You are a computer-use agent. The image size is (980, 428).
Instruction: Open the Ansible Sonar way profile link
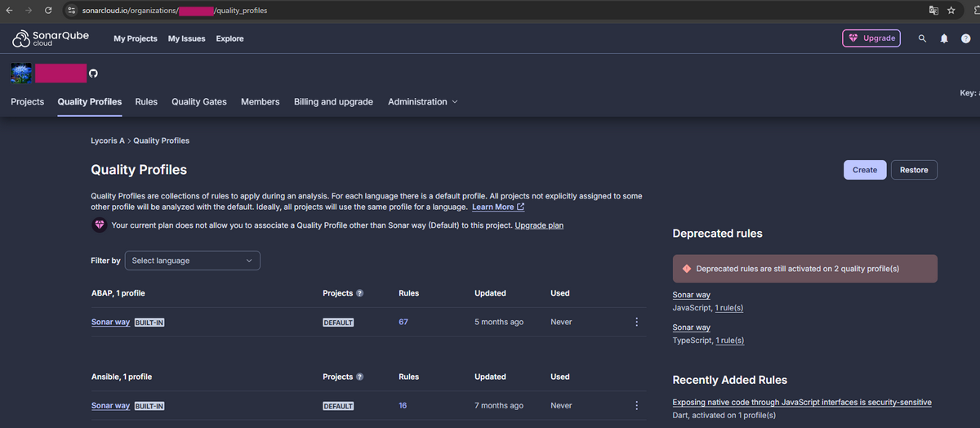(110, 405)
